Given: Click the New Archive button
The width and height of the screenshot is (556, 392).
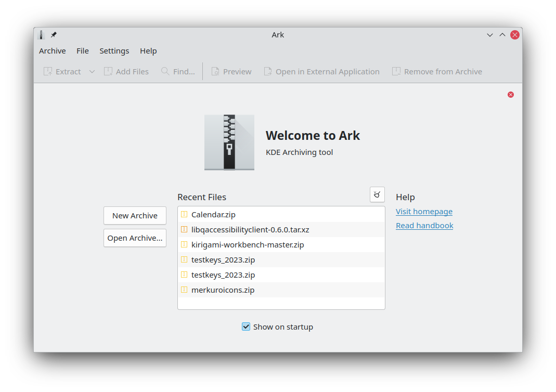Looking at the screenshot, I should click(x=135, y=216).
